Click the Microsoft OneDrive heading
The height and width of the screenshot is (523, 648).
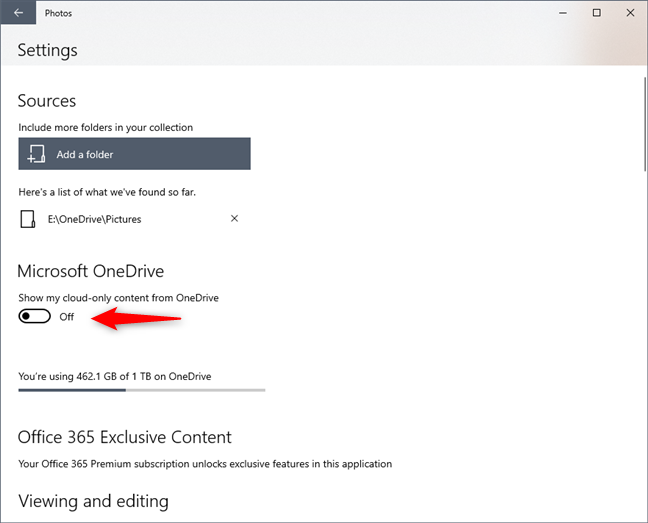click(x=91, y=271)
